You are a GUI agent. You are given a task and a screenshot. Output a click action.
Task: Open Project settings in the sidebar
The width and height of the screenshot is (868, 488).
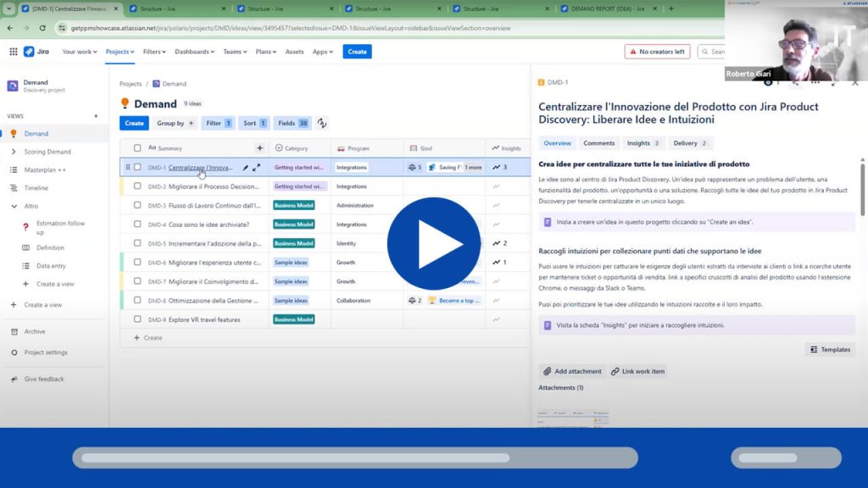pos(46,352)
